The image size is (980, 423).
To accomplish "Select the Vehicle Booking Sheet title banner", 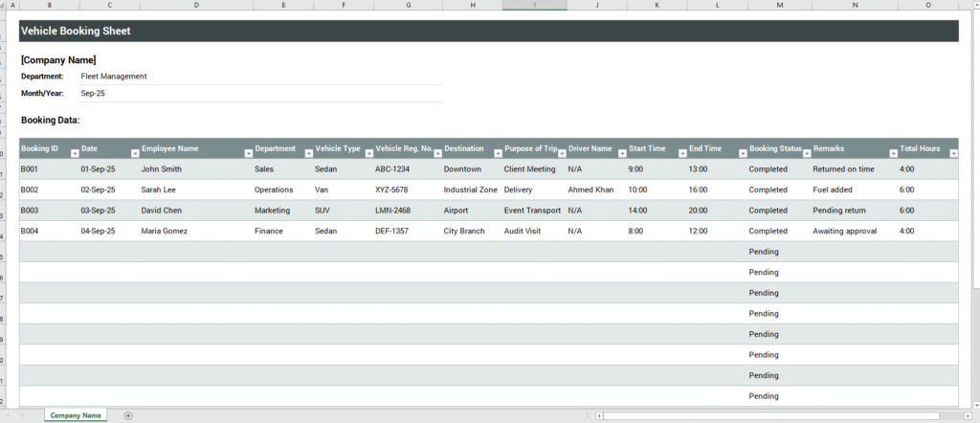I will [488, 31].
